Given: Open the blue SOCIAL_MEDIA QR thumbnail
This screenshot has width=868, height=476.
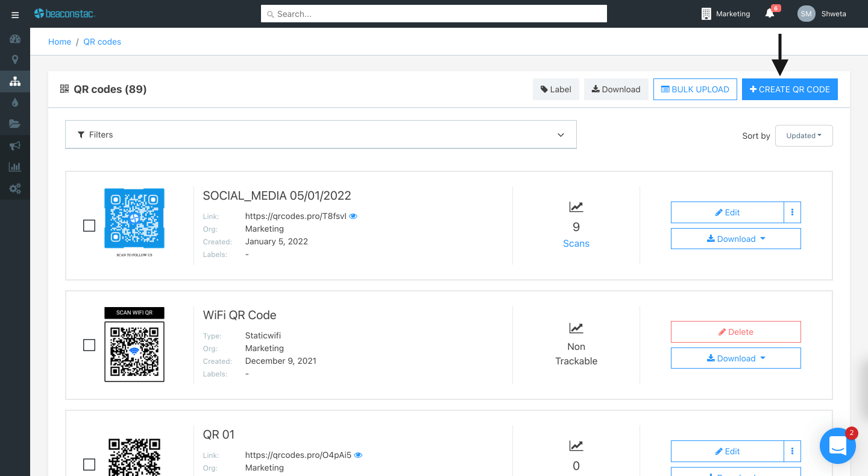Looking at the screenshot, I should 134,218.
